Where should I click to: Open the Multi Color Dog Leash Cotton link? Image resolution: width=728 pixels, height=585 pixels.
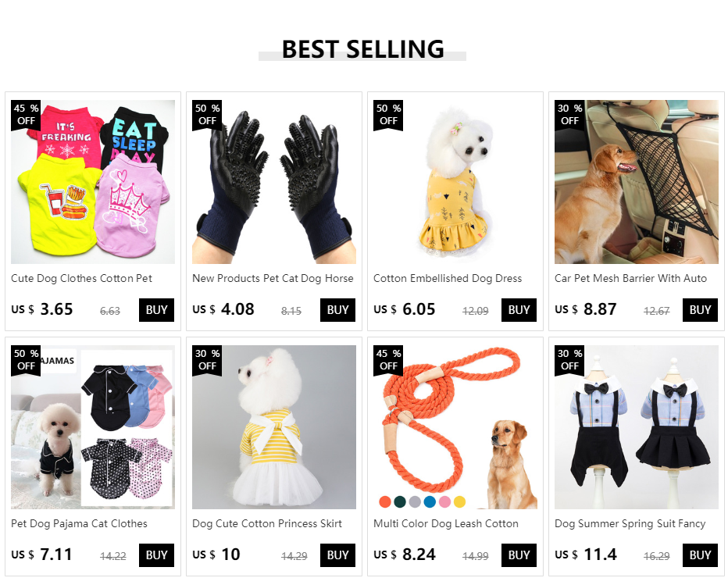446,524
